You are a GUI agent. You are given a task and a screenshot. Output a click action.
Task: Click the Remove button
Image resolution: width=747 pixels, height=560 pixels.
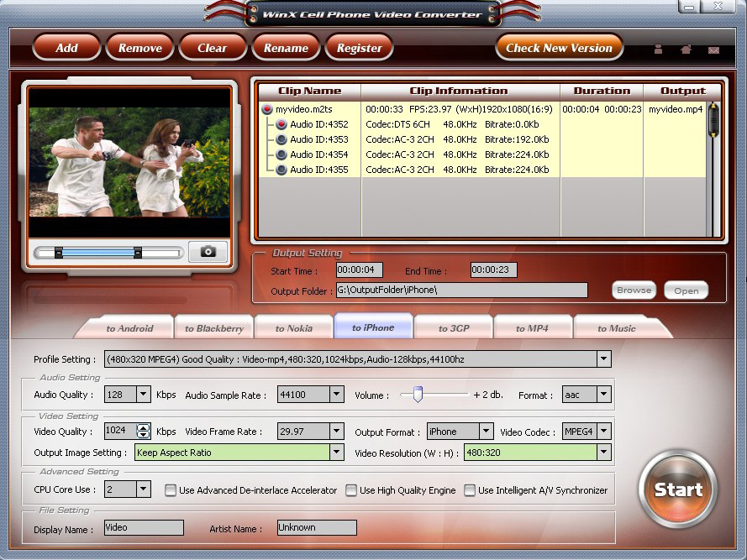coord(140,48)
